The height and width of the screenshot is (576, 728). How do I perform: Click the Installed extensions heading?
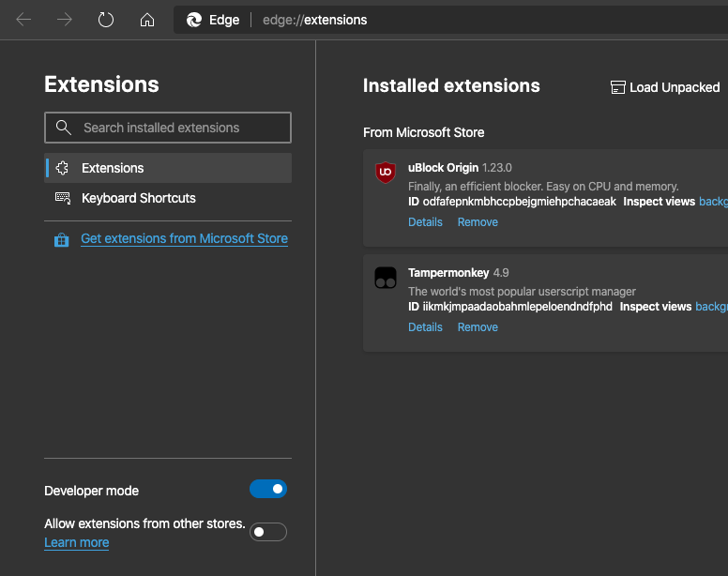(451, 86)
